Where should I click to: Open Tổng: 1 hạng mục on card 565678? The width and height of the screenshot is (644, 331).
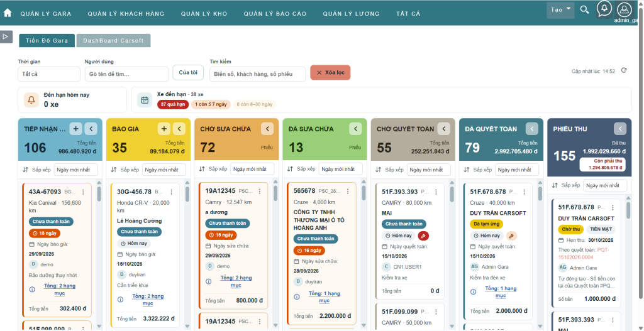[x=325, y=297]
